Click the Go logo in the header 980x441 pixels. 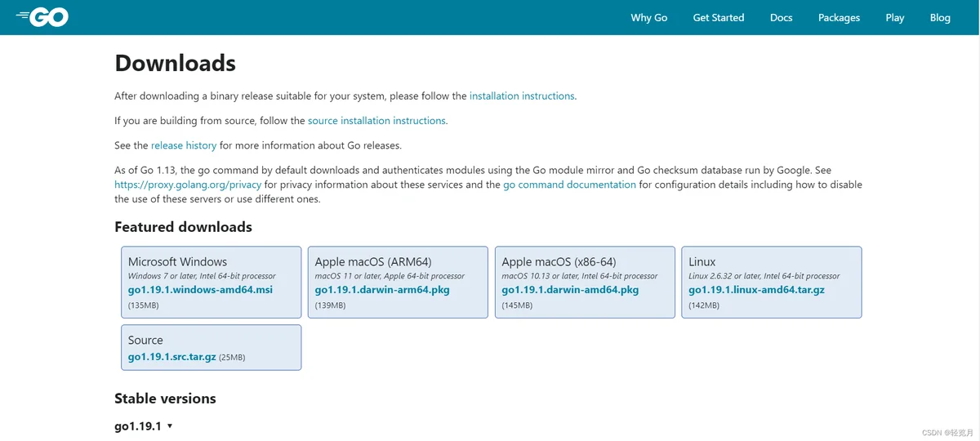coord(42,17)
